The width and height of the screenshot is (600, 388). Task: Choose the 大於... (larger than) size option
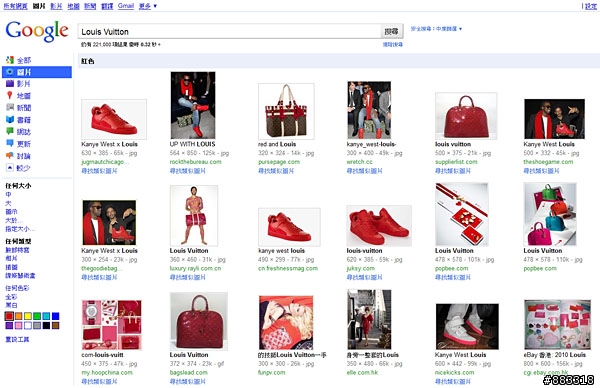[13, 220]
